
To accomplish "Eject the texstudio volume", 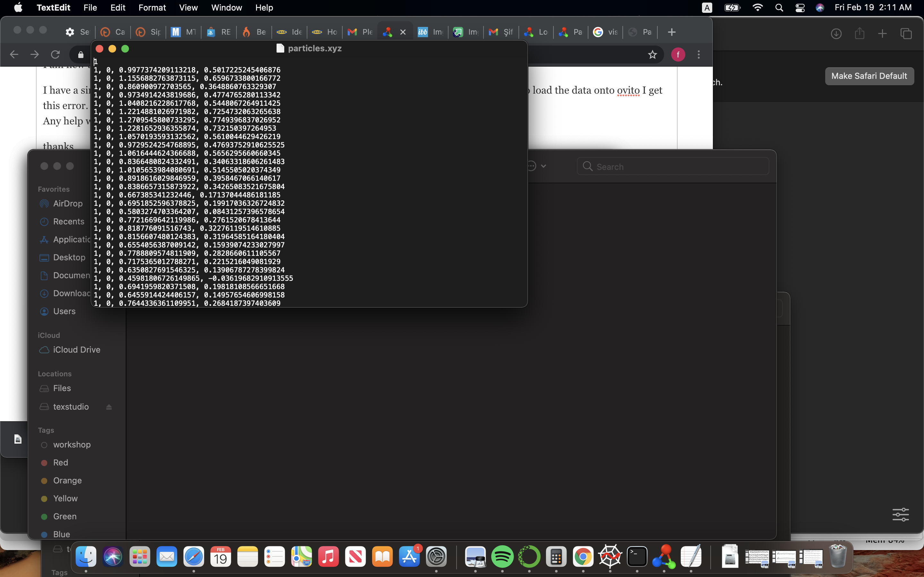I will pyautogui.click(x=109, y=407).
